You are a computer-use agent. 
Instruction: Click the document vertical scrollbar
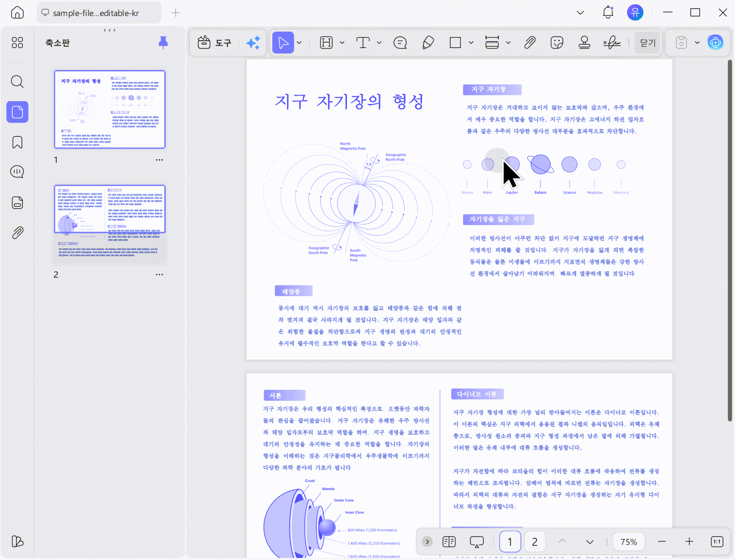[730, 240]
